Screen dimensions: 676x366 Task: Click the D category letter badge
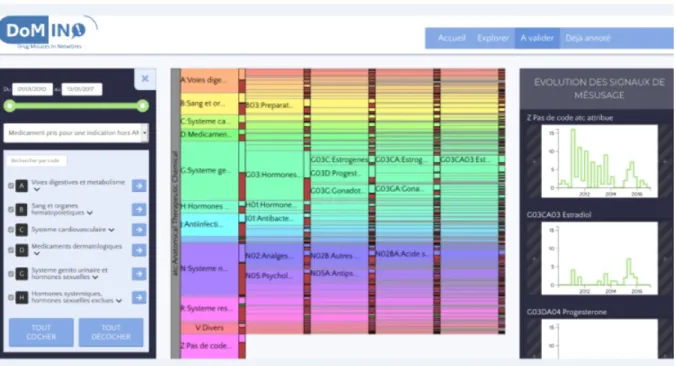coord(22,250)
